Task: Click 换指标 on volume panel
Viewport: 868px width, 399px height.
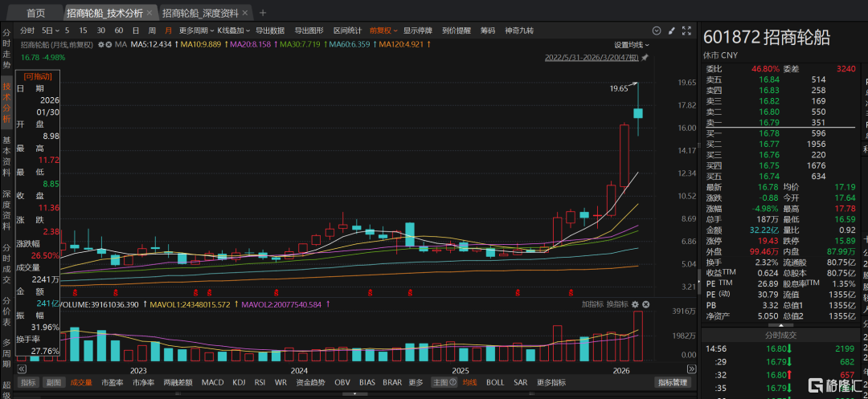Action: [617, 304]
